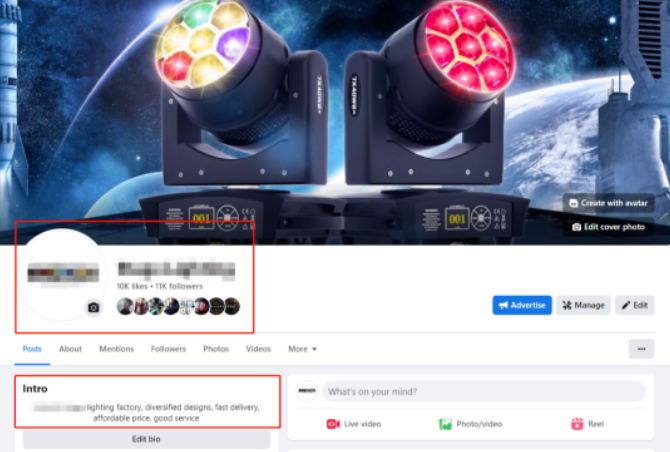This screenshot has width=670, height=452.
Task: Select the Posts tab
Action: coord(32,349)
